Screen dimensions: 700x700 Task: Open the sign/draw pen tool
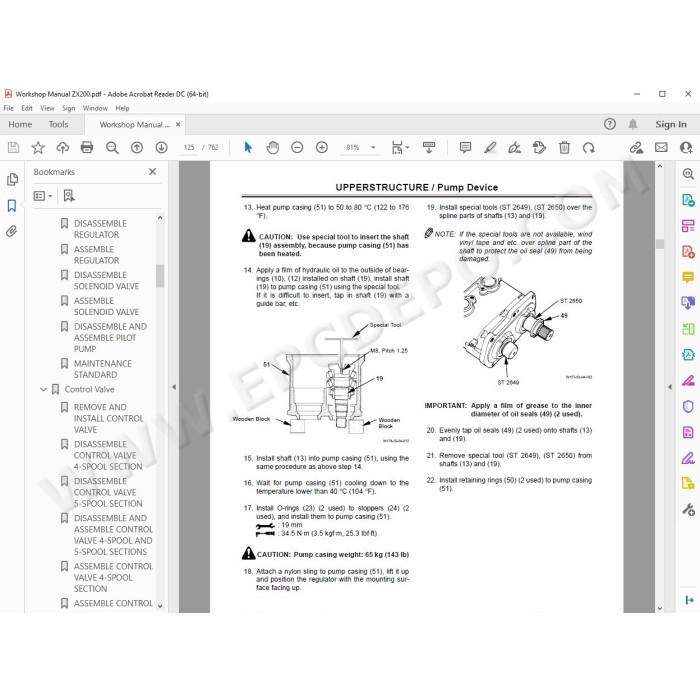[514, 148]
